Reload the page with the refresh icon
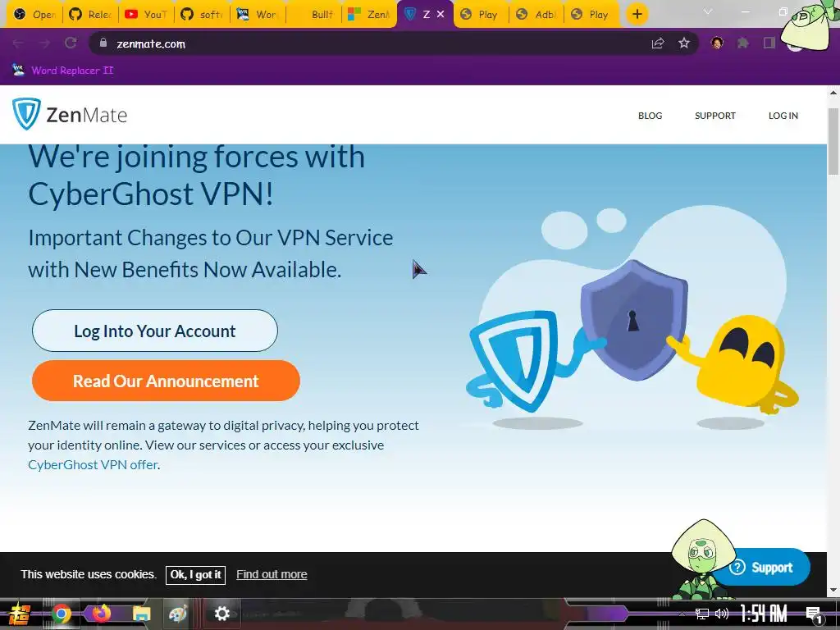 pyautogui.click(x=71, y=43)
